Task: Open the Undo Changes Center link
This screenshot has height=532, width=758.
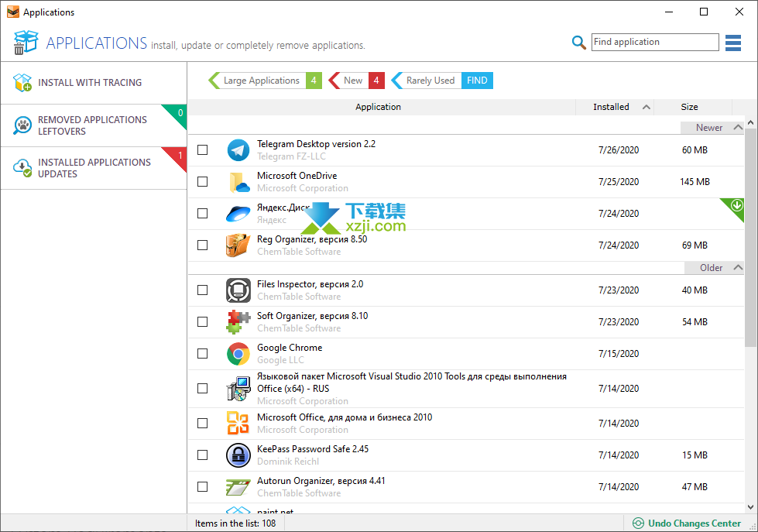Action: [695, 523]
